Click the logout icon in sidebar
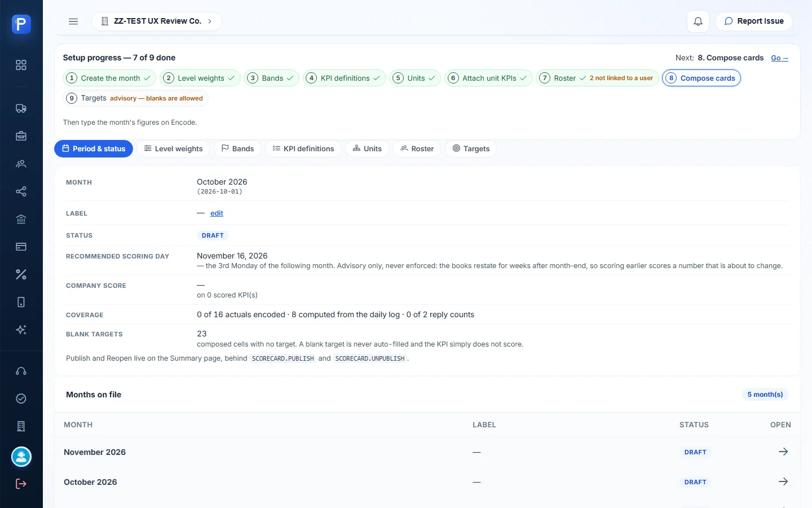This screenshot has height=508, width=812. [x=21, y=484]
